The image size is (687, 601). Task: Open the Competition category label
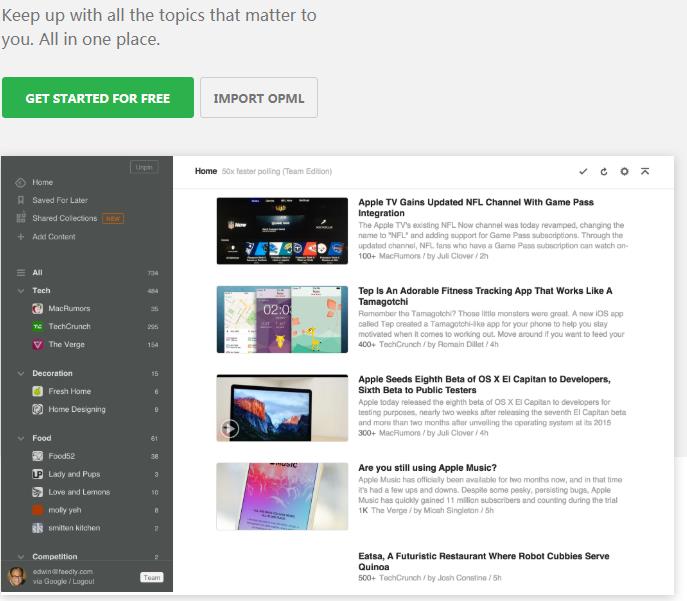tap(55, 556)
